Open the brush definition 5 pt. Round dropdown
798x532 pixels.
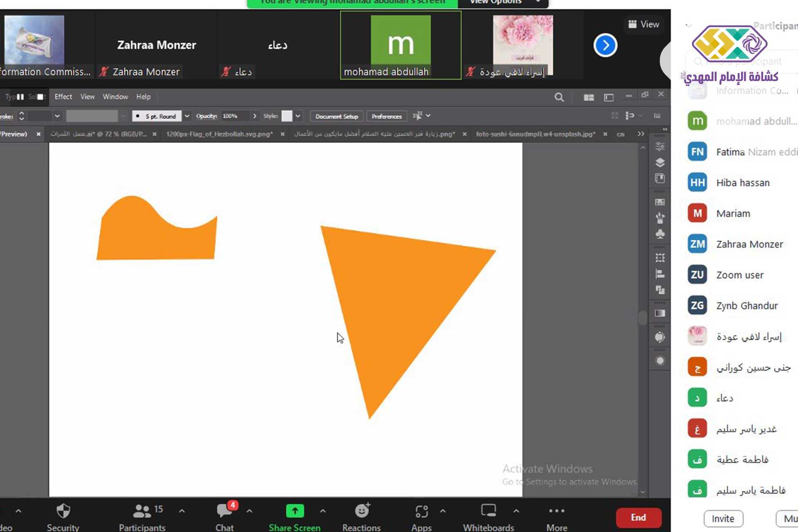click(x=187, y=116)
